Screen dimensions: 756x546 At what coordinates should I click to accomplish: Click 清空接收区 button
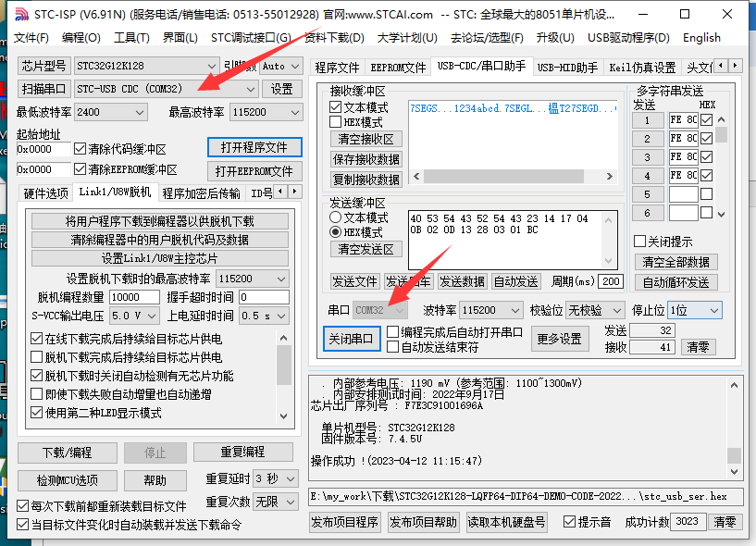[x=366, y=139]
